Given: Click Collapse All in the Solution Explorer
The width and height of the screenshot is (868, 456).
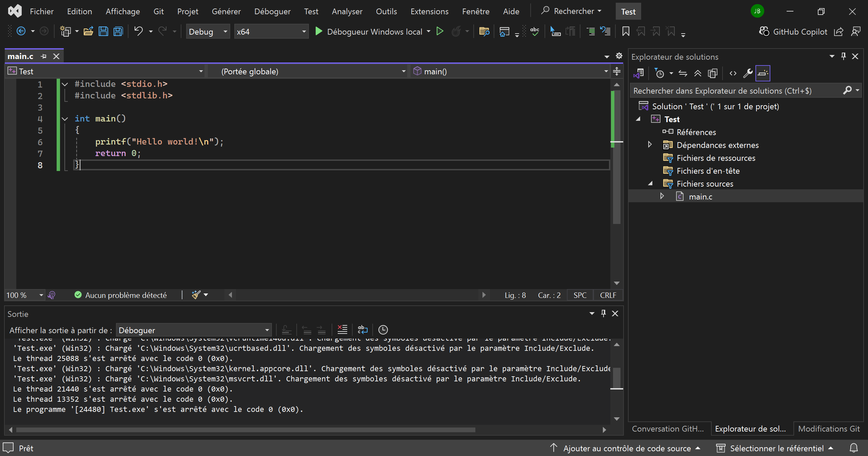Looking at the screenshot, I should 697,73.
